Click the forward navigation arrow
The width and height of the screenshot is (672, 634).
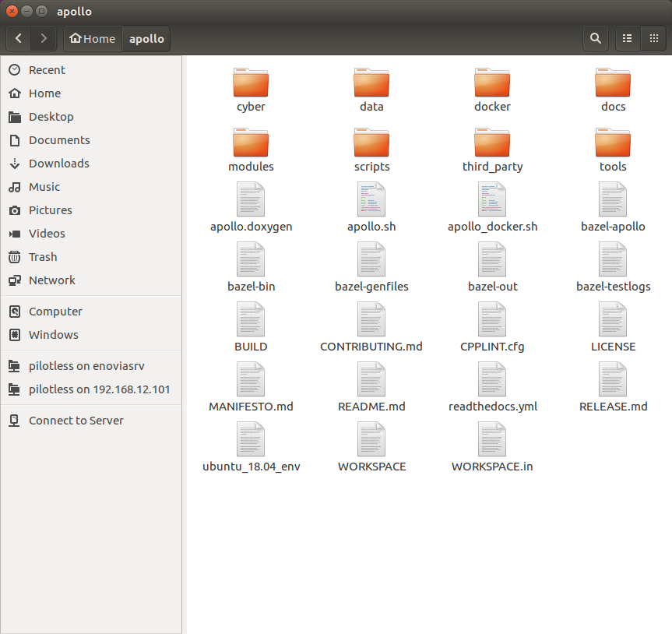(44, 37)
